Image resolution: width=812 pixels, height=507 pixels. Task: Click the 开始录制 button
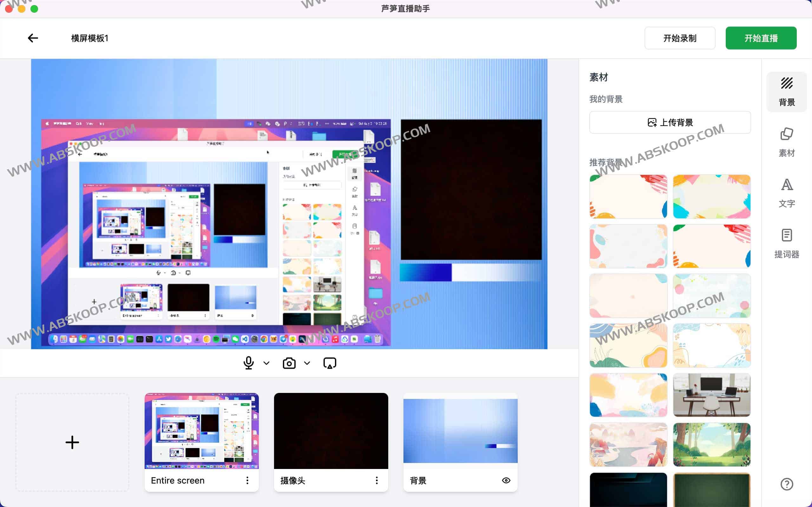(679, 38)
